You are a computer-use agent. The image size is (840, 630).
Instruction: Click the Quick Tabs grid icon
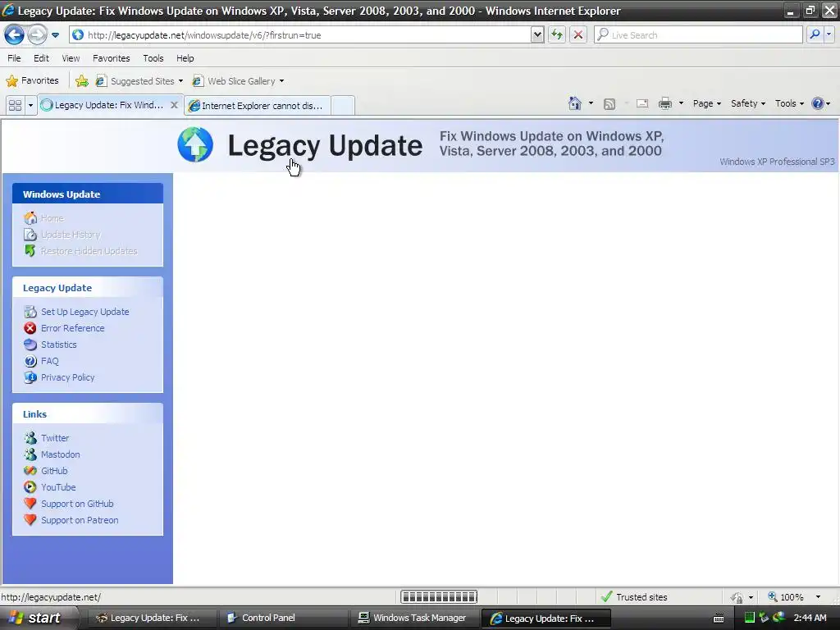(x=15, y=106)
